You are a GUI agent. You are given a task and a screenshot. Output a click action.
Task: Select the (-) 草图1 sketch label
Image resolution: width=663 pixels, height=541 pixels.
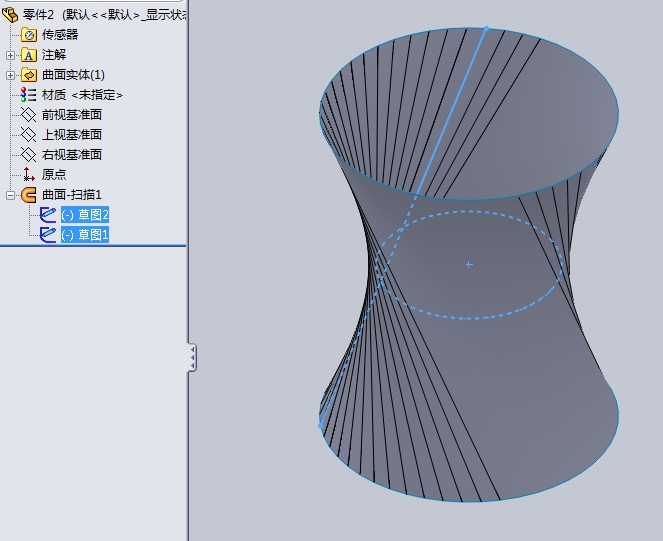(85, 235)
